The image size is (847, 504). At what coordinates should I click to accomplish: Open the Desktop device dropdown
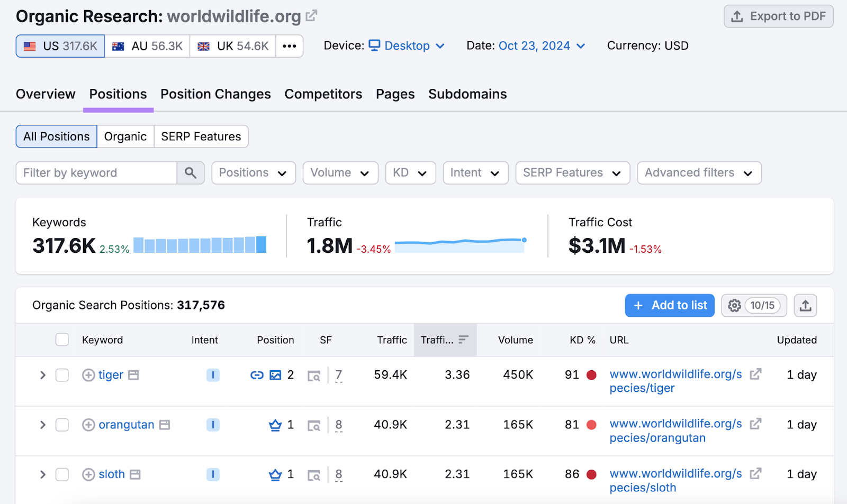click(x=407, y=46)
